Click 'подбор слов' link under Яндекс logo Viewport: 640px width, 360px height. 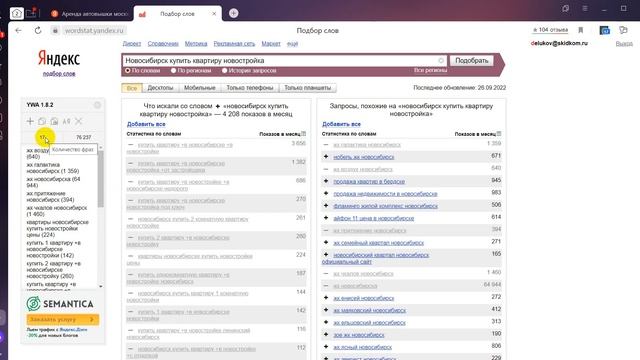pos(59,74)
